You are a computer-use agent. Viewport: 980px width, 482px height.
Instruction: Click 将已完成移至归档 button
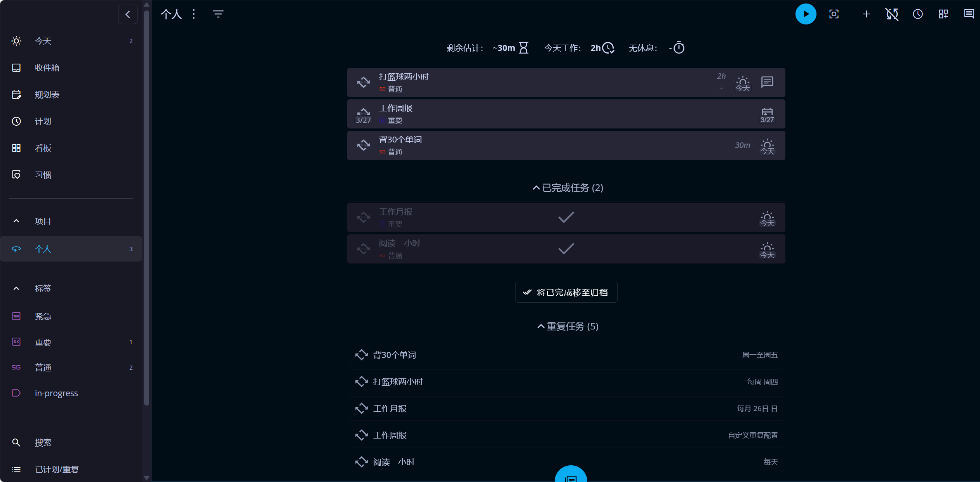point(566,292)
